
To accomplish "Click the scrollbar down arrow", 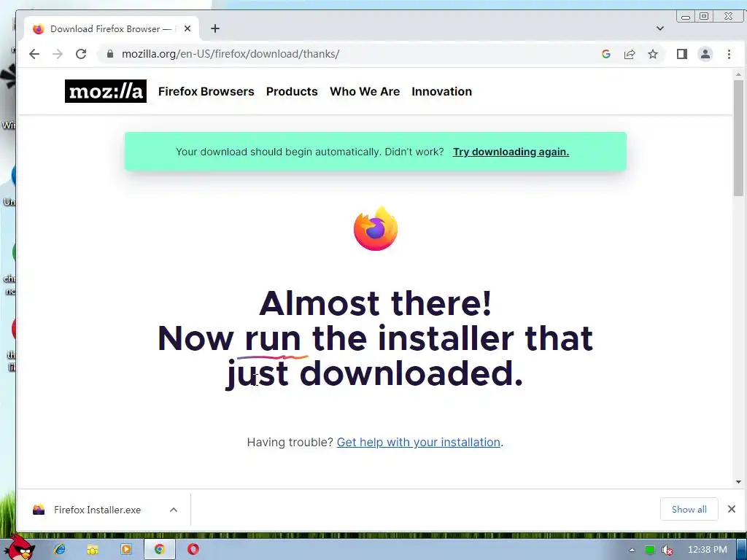I will (x=738, y=482).
